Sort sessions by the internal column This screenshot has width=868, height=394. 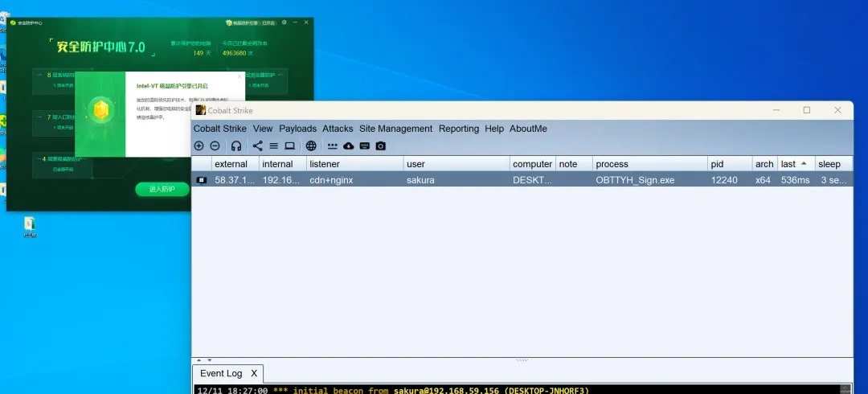(x=283, y=164)
